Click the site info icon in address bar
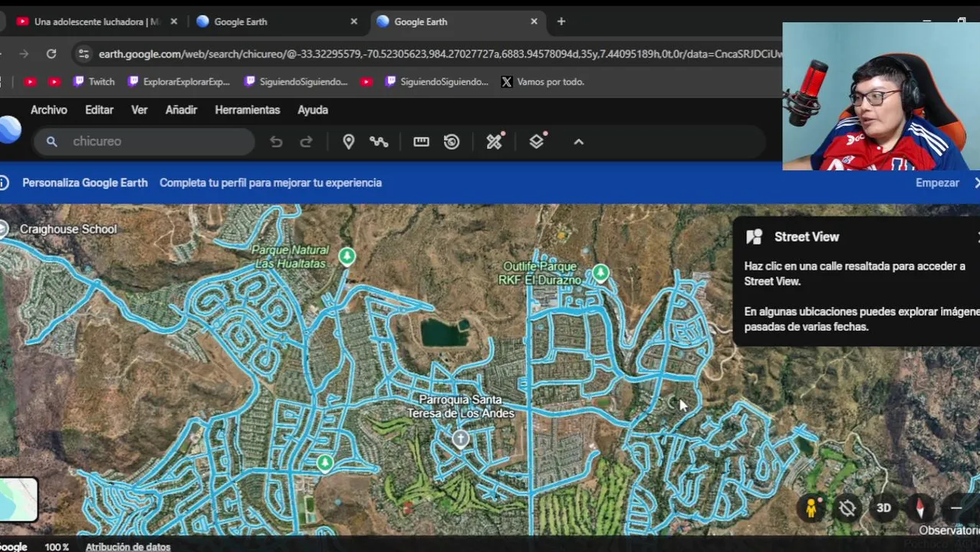Screen dimensions: 980x552 tap(84, 54)
